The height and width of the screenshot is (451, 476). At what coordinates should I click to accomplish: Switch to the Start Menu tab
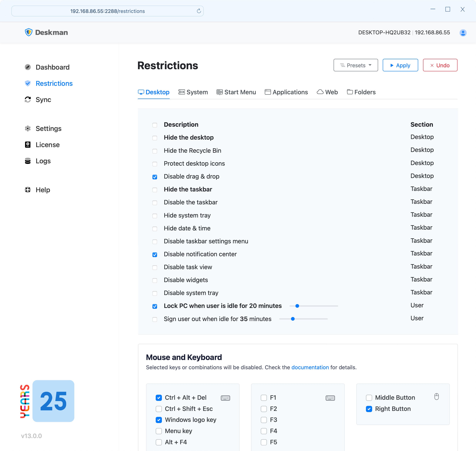(236, 92)
